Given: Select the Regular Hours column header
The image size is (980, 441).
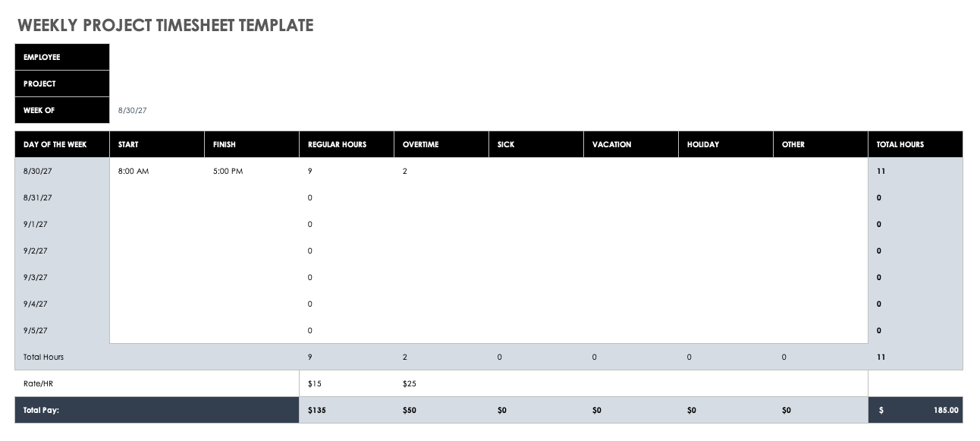Looking at the screenshot, I should 337,144.
